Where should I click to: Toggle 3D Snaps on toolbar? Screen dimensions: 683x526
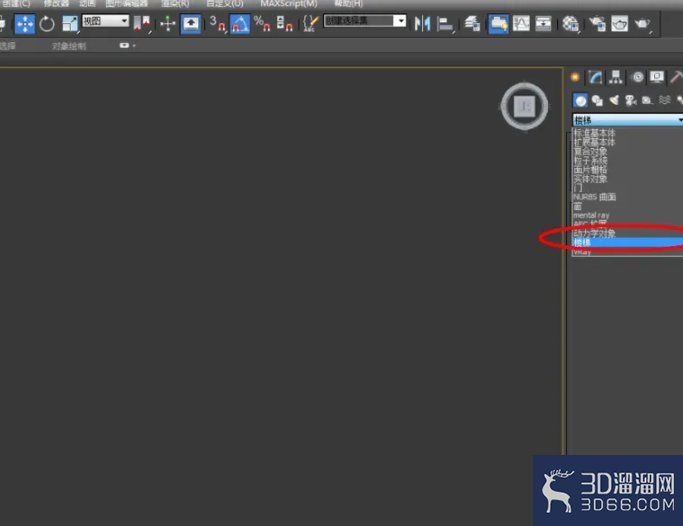coord(217,23)
